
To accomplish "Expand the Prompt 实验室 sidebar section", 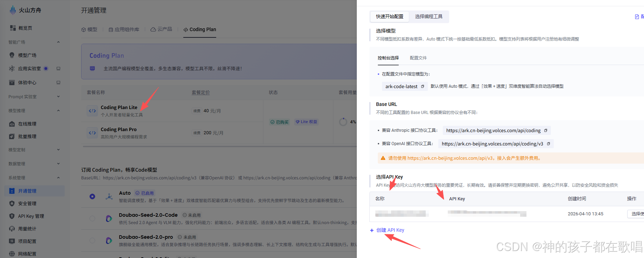I will coord(58,96).
